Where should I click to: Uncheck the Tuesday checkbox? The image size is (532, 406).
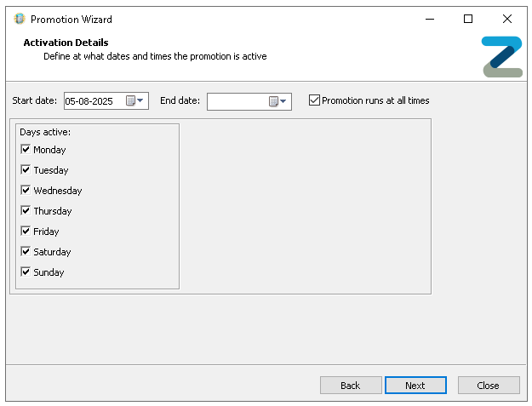pyautogui.click(x=26, y=170)
